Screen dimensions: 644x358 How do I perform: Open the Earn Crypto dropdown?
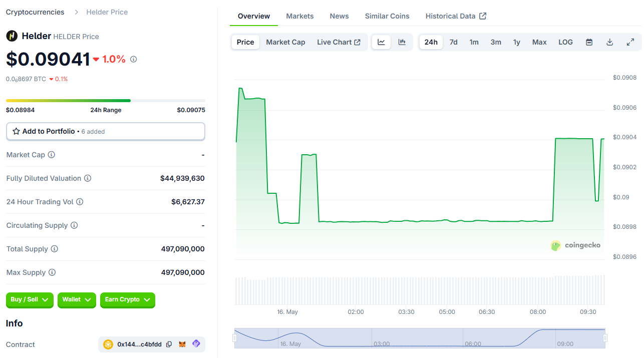coord(128,299)
